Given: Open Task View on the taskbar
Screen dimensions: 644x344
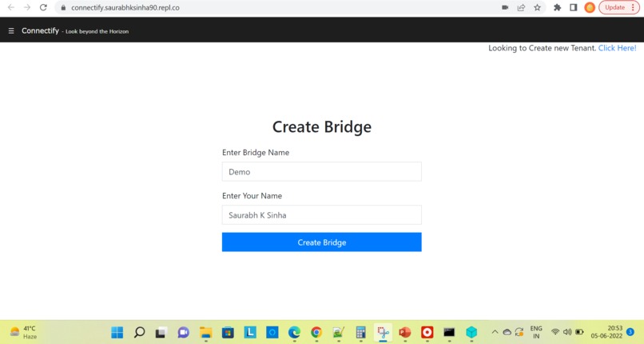Looking at the screenshot, I should click(161, 332).
